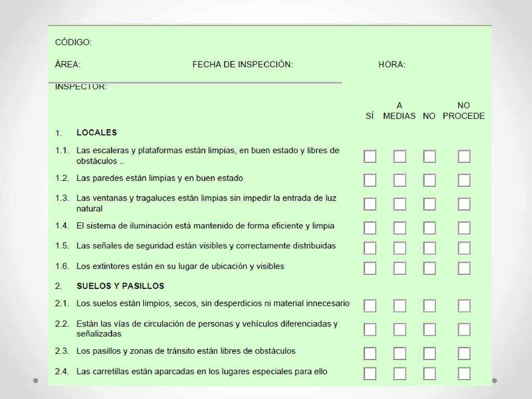Mark NO for 1.6 extintores
Viewport: 532px width, 399px height.
[430, 269]
